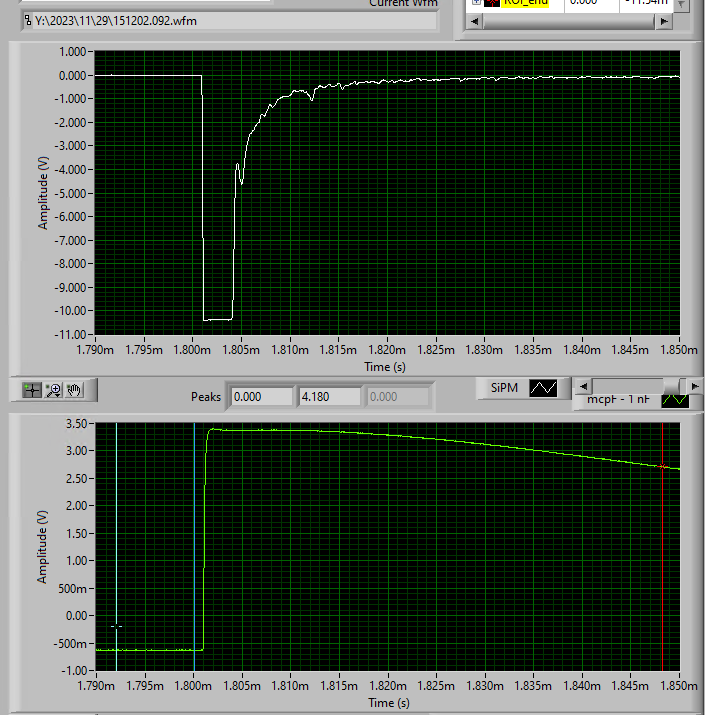
Task: Click bottom graph 1.825m x-axis tick
Action: (436, 686)
